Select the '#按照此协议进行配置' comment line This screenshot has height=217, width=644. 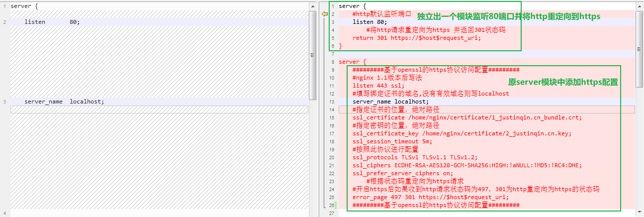pos(385,149)
